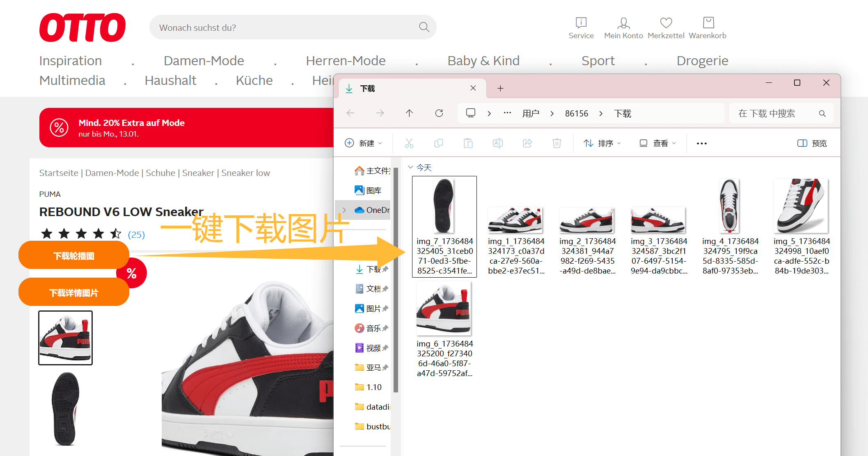868x456 pixels.
Task: Open the more options ellipsis in the toolbar
Action: pyautogui.click(x=702, y=144)
